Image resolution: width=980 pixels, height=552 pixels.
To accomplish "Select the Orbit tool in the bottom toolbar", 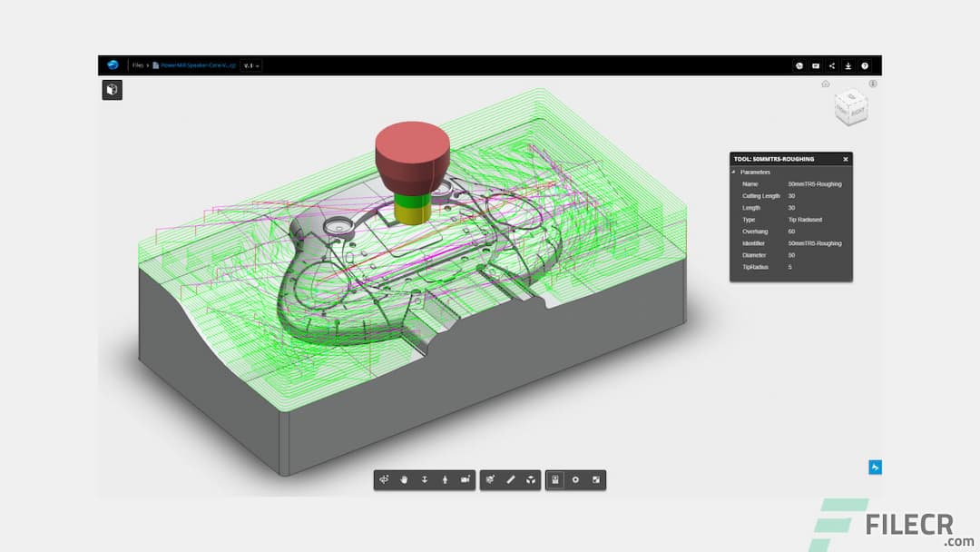I will (x=384, y=480).
